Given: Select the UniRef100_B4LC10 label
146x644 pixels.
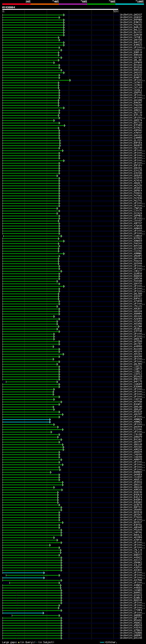Looking at the screenshot, I should [x=131, y=30].
